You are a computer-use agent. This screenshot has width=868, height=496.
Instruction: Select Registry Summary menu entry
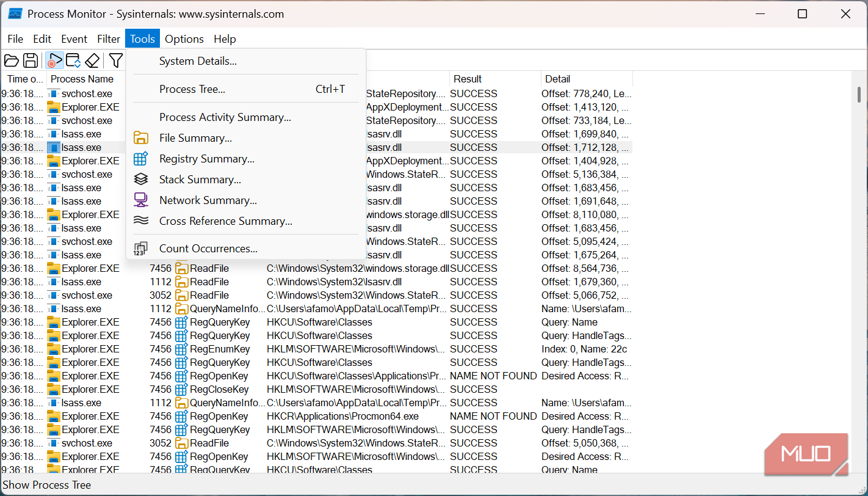pos(246,159)
